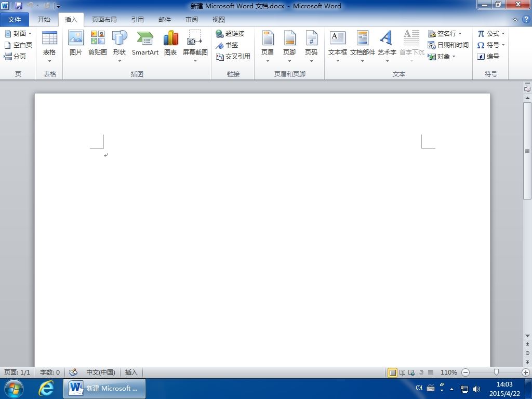Switch to the Page Layout (页面布局) tab
This screenshot has height=399, width=532.
coord(104,20)
